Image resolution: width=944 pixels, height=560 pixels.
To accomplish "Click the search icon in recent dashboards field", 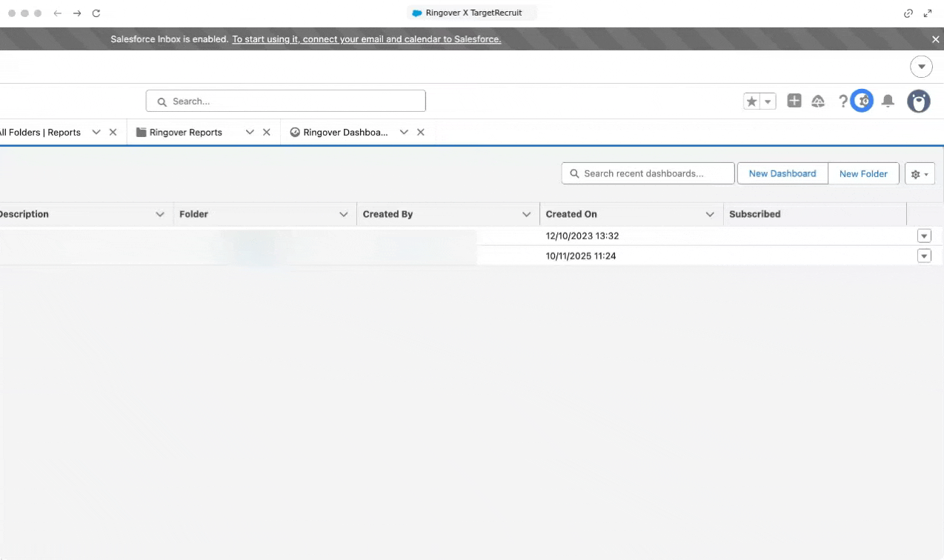I will coord(575,173).
